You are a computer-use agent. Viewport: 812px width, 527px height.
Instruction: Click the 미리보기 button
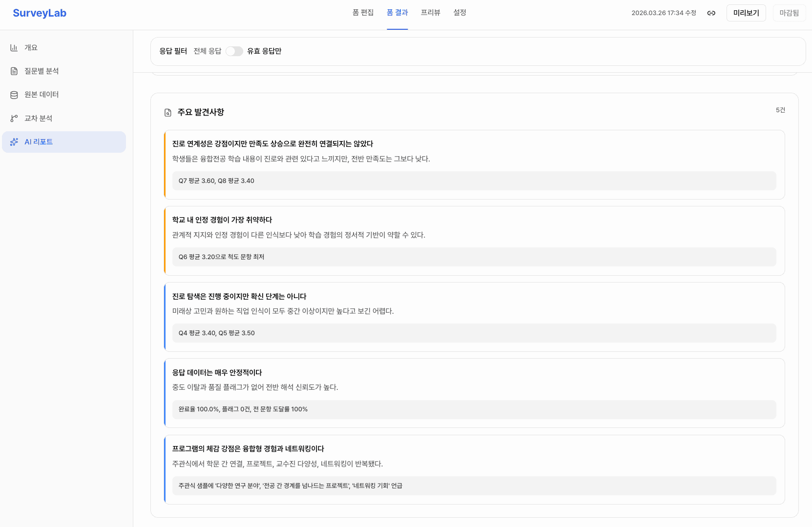[746, 13]
